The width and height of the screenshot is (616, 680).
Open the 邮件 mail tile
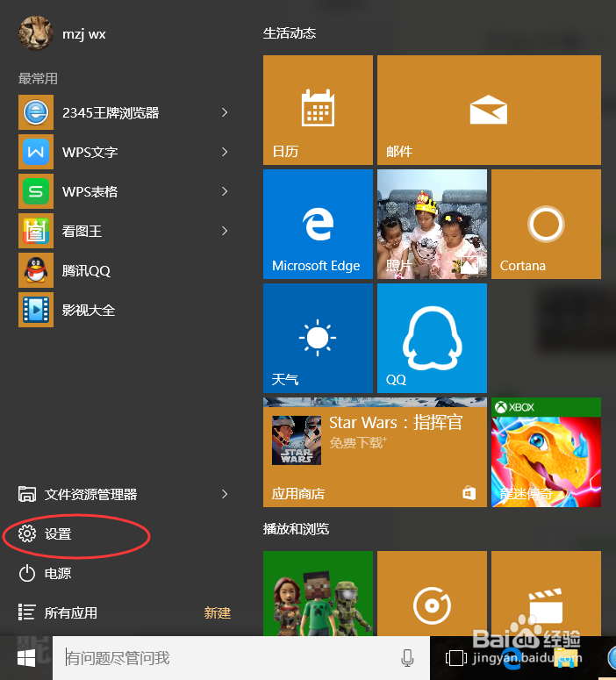pos(489,110)
